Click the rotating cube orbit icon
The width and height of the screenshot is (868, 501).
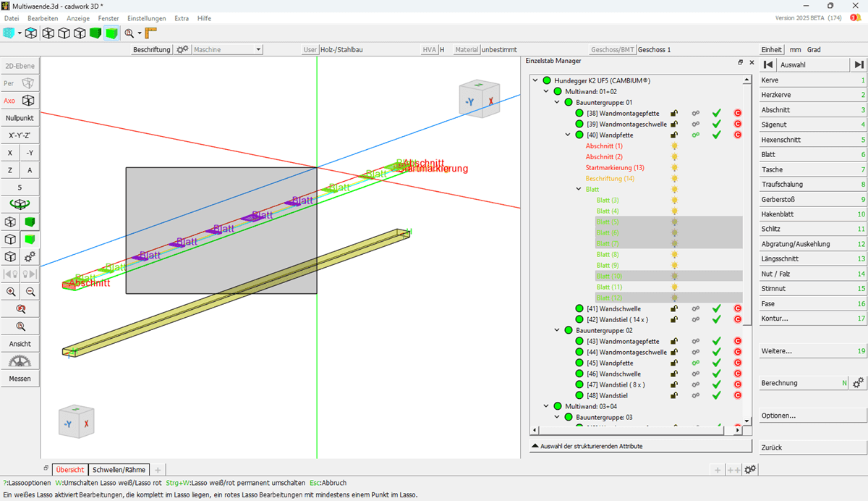pos(20,205)
